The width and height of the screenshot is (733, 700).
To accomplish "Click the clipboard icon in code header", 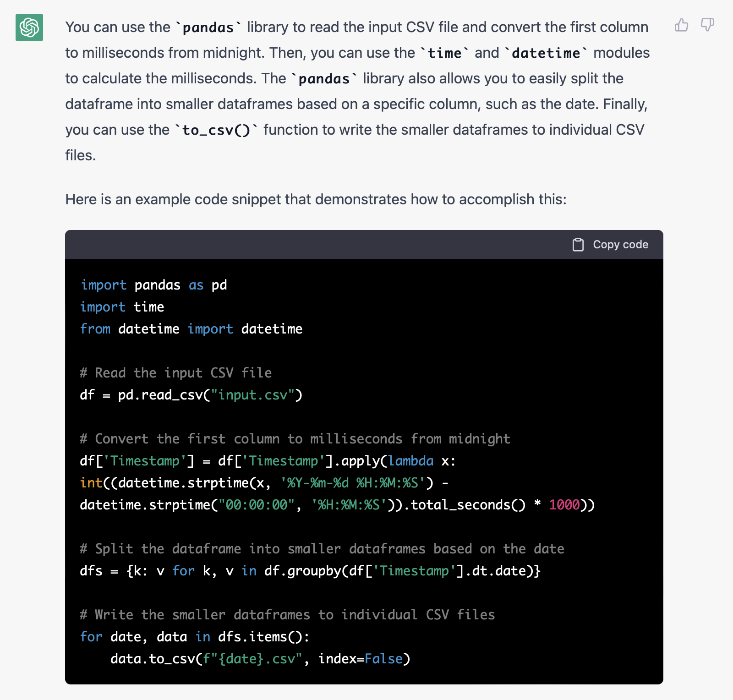I will pos(578,245).
